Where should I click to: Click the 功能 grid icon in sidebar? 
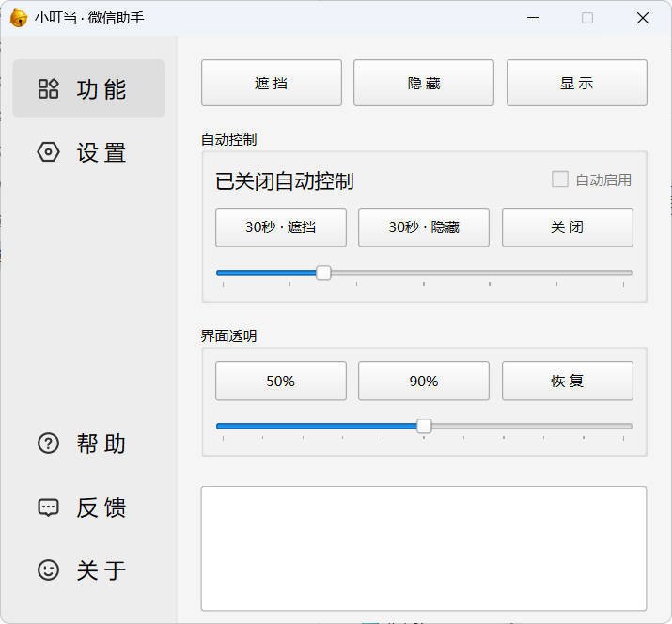coord(48,89)
